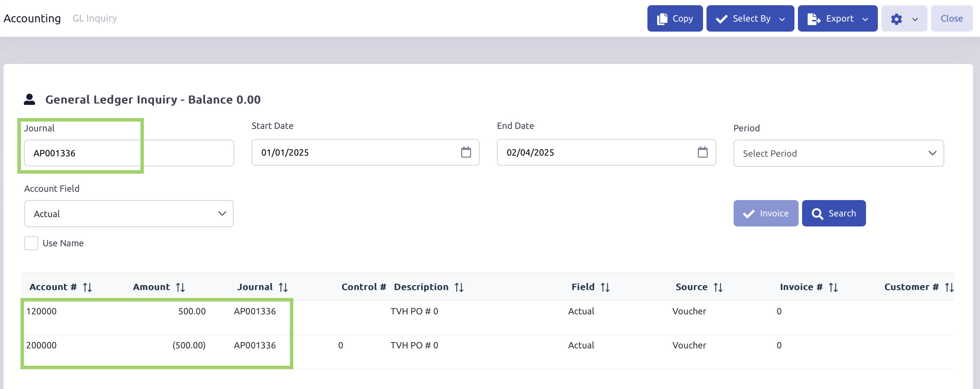
Task: Click the Invoice button
Action: point(766,213)
